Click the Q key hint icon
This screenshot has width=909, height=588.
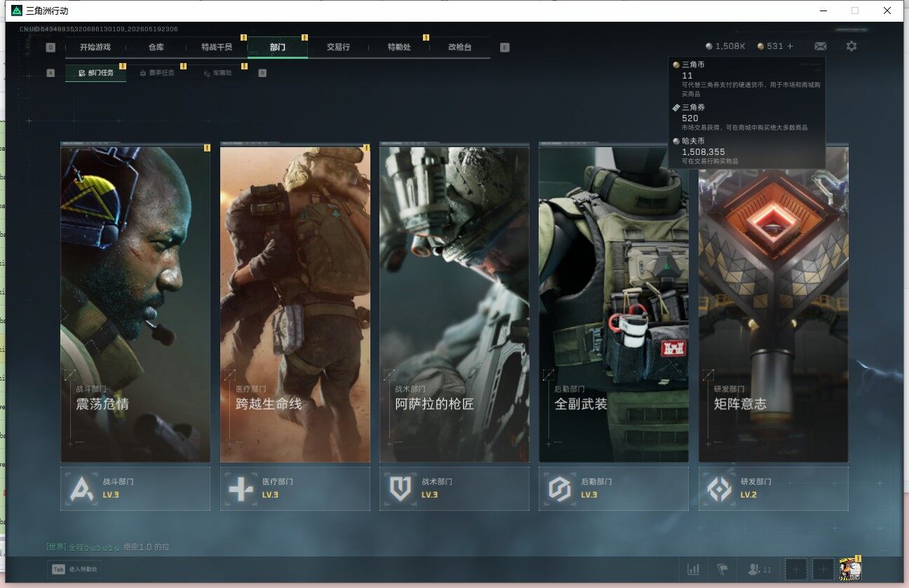[x=50, y=48]
